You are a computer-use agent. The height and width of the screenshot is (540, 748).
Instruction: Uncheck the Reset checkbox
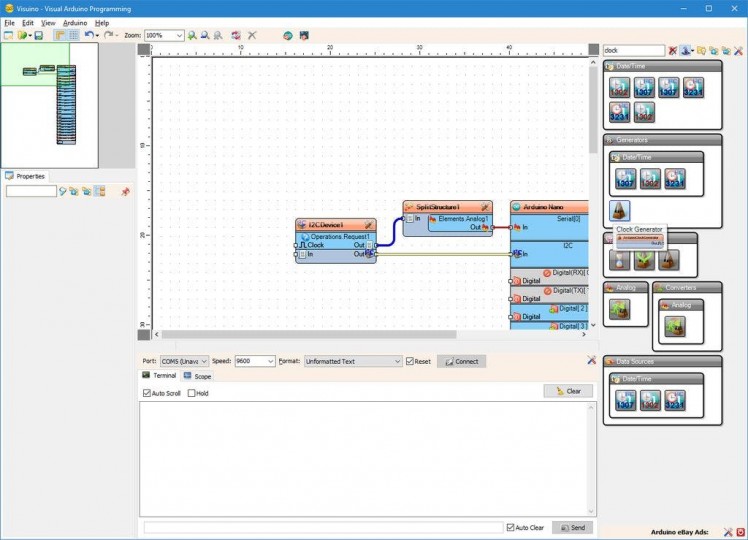[x=410, y=361]
